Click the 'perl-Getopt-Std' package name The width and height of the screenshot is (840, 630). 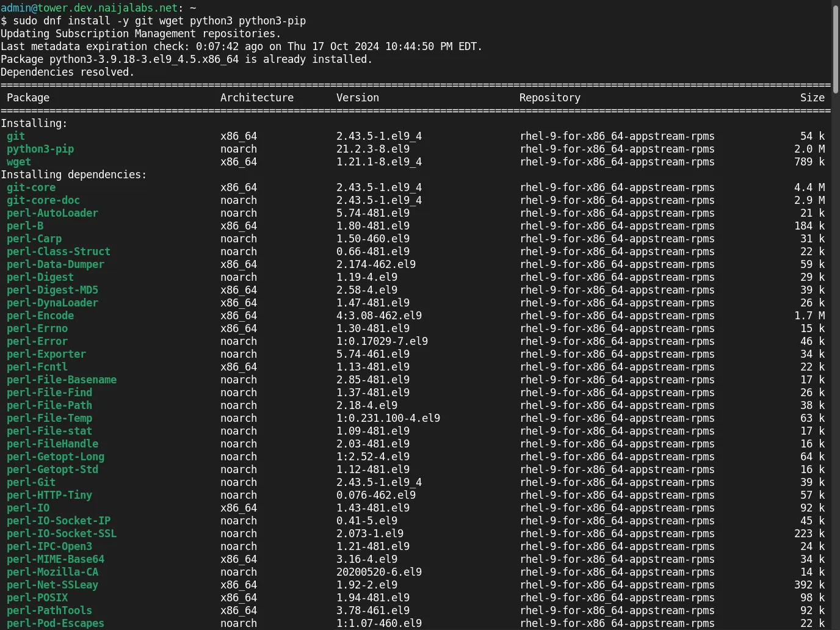[x=52, y=469]
